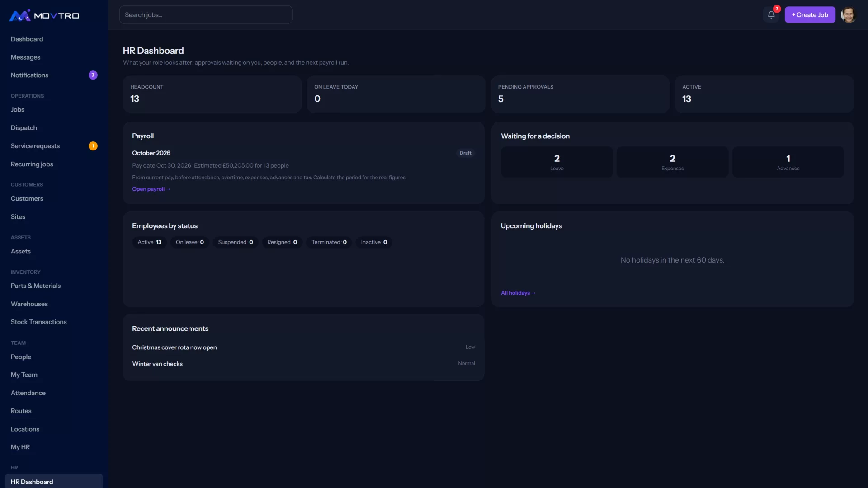The image size is (868, 488).
Task: Open My HR page
Action: [x=54, y=447]
